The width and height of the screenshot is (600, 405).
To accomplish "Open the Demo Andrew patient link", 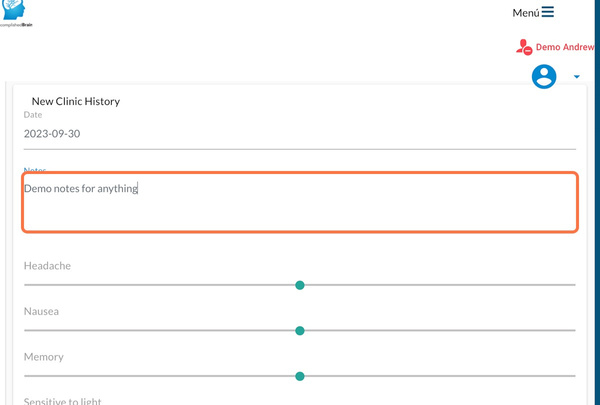I will (x=565, y=47).
